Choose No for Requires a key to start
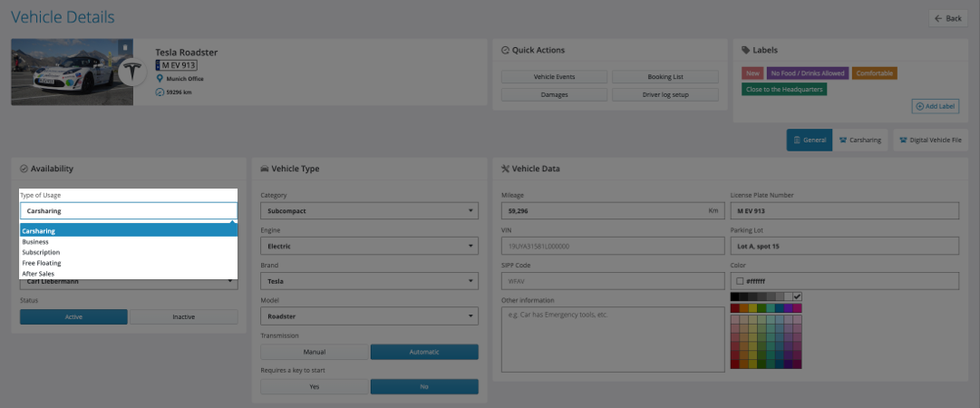 tap(424, 387)
